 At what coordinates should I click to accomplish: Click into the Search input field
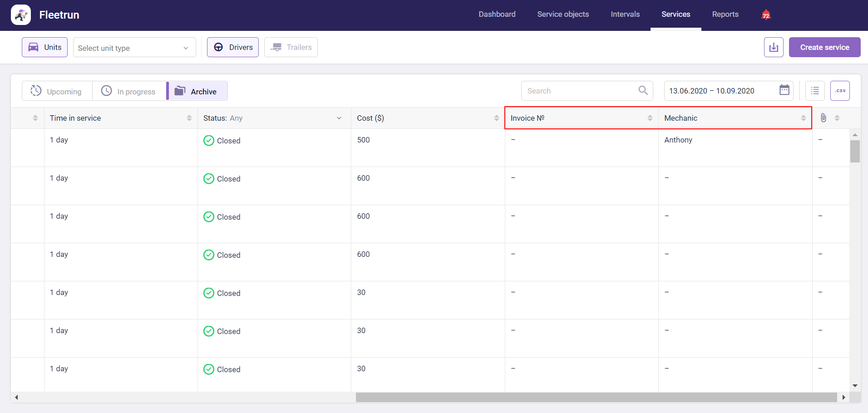pyautogui.click(x=579, y=91)
